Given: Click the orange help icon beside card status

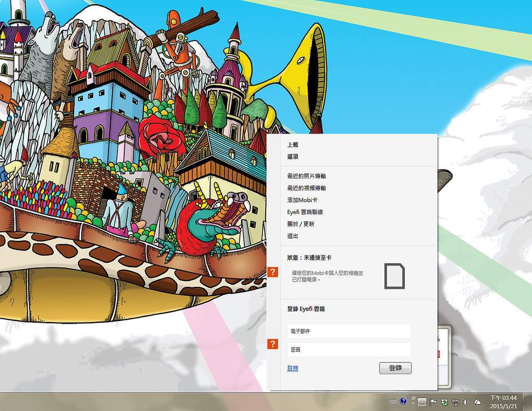Looking at the screenshot, I should tap(273, 272).
